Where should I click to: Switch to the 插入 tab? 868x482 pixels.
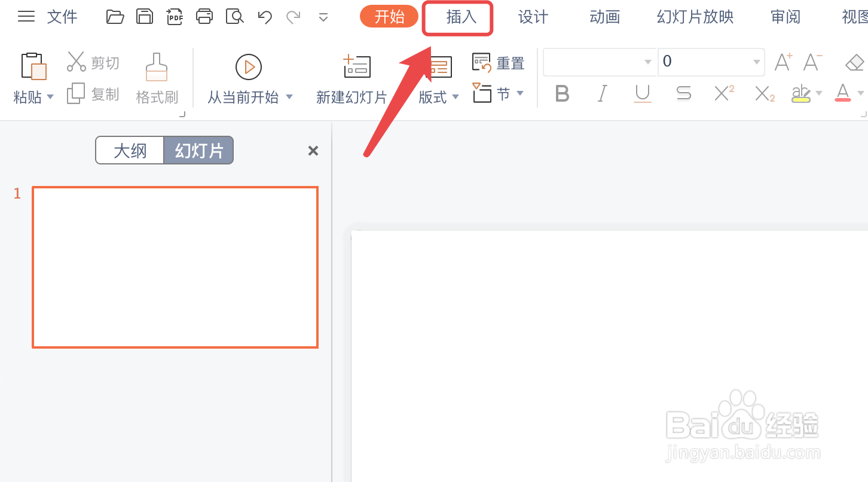(x=461, y=17)
